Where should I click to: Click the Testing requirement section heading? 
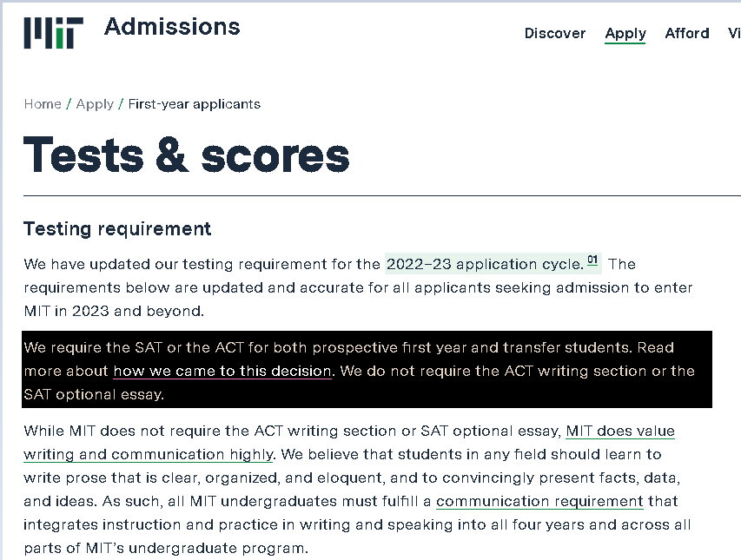116,228
